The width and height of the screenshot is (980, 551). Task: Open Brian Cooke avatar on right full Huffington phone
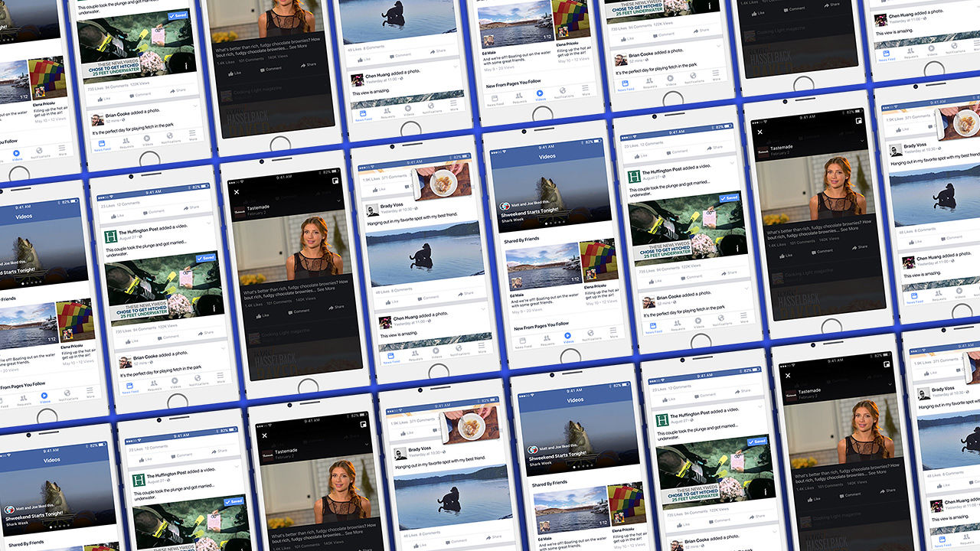point(648,302)
